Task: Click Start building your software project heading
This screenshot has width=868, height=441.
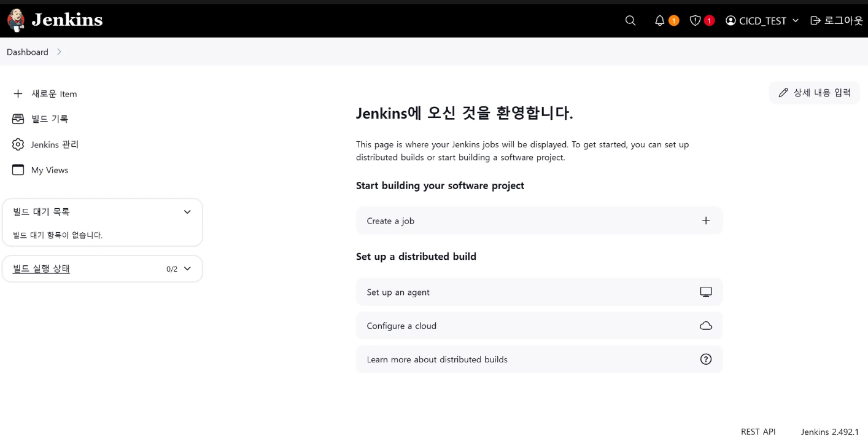Action: point(440,185)
